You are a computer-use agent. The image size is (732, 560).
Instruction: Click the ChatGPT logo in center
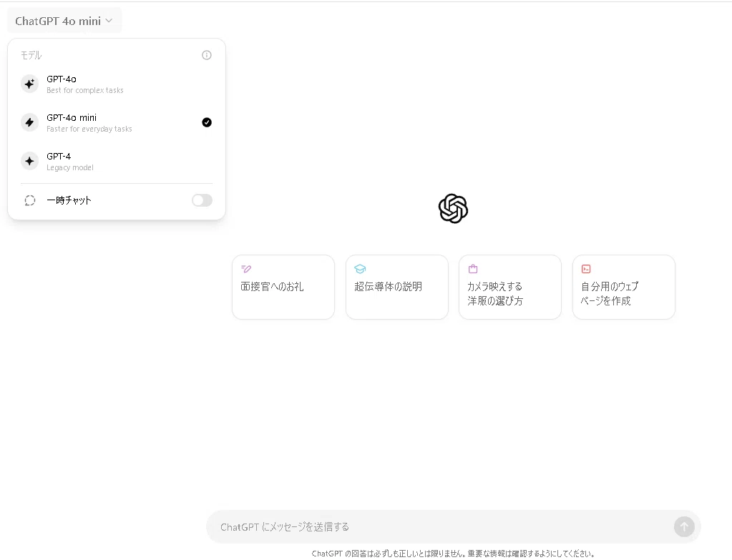coord(454,209)
